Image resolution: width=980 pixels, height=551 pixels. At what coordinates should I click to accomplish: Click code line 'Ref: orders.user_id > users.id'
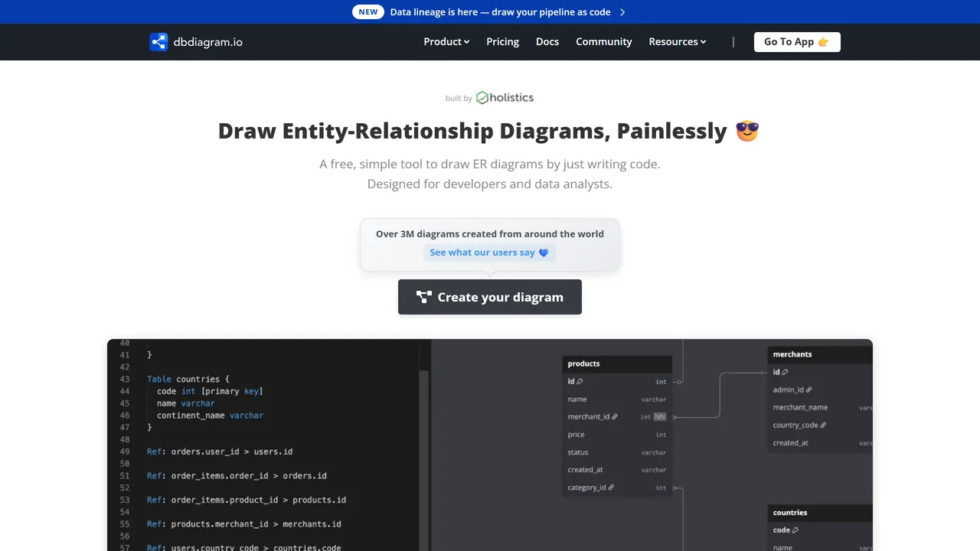[x=220, y=452]
